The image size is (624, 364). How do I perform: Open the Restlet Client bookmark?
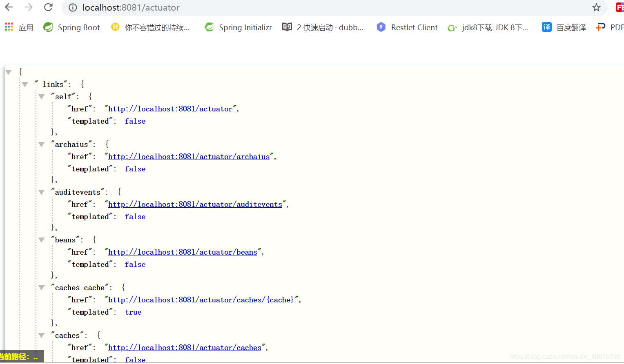pyautogui.click(x=407, y=27)
